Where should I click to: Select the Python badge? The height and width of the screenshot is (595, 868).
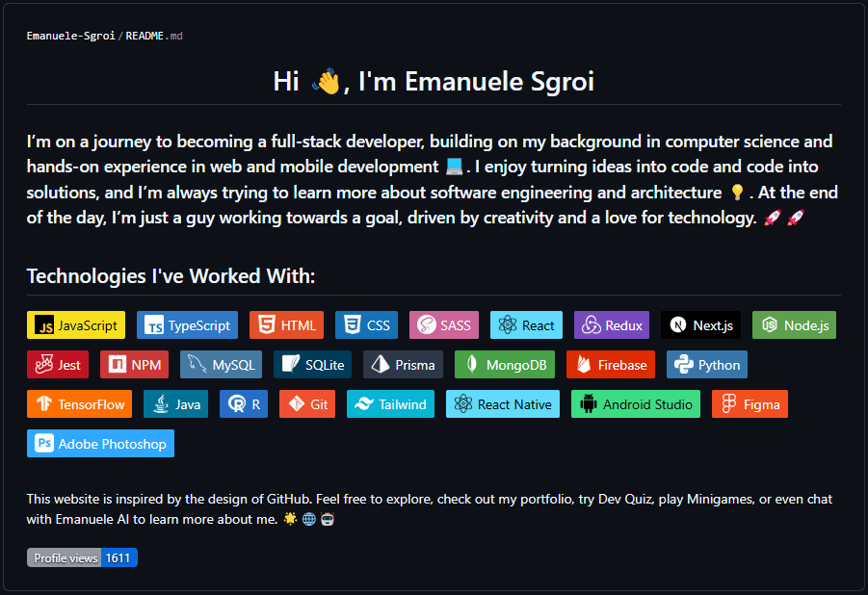click(x=707, y=364)
